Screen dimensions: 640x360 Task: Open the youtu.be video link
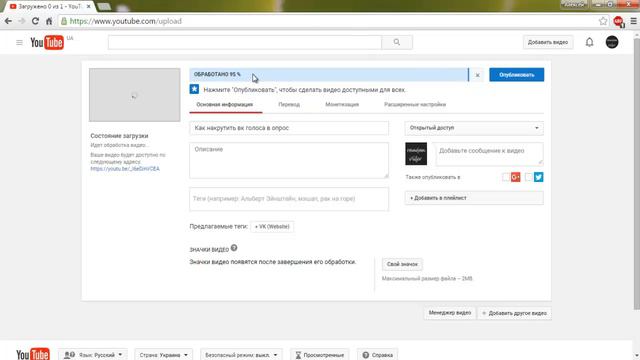tap(125, 169)
